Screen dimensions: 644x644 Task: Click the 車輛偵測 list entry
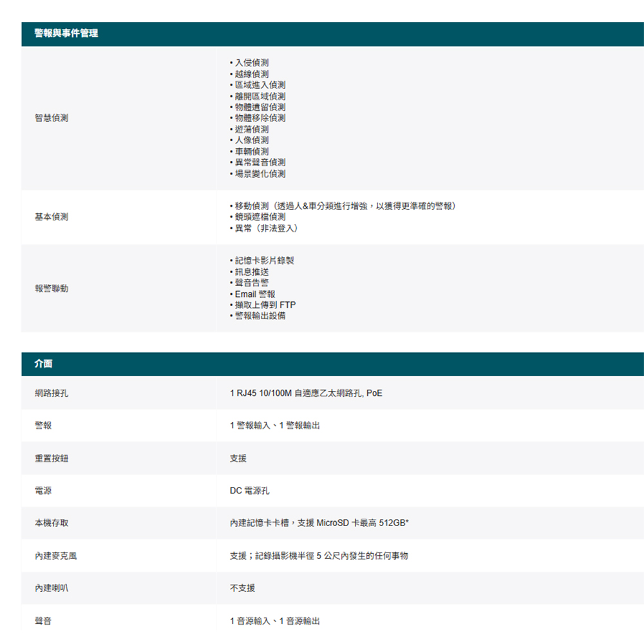pos(251,151)
